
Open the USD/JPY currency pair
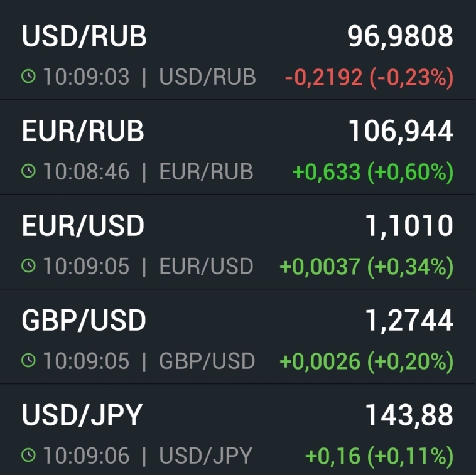pos(82,415)
